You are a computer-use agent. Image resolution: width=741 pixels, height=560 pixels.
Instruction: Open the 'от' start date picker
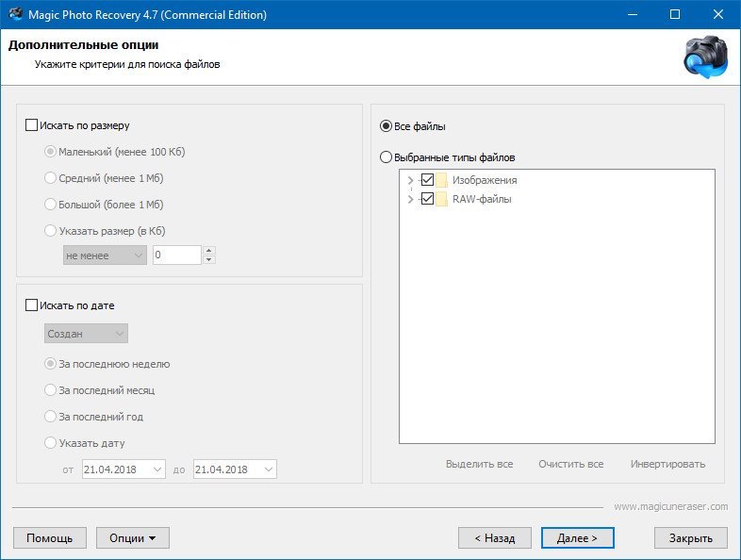point(123,469)
